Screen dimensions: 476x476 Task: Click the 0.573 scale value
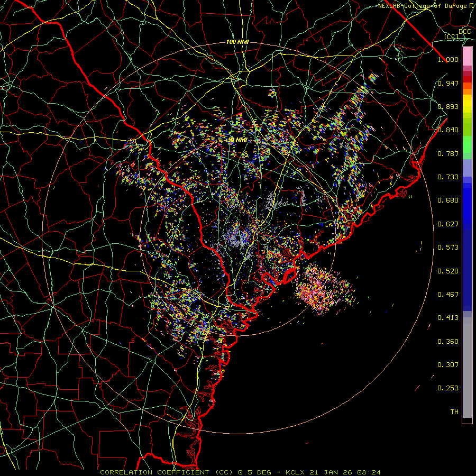tap(448, 248)
